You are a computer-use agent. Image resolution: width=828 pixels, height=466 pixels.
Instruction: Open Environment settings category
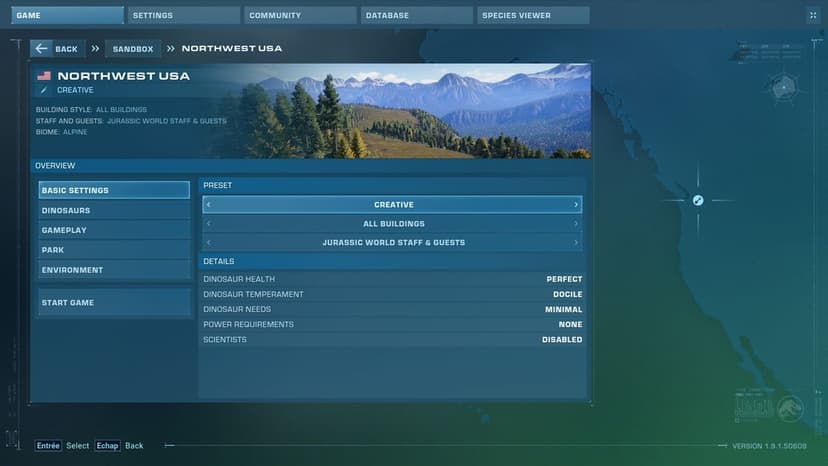coord(114,270)
